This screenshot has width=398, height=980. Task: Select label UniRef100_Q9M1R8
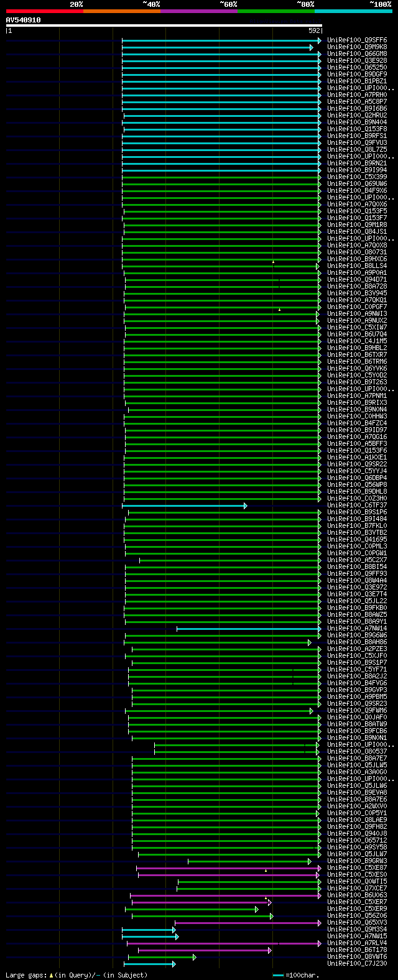pyautogui.click(x=356, y=225)
